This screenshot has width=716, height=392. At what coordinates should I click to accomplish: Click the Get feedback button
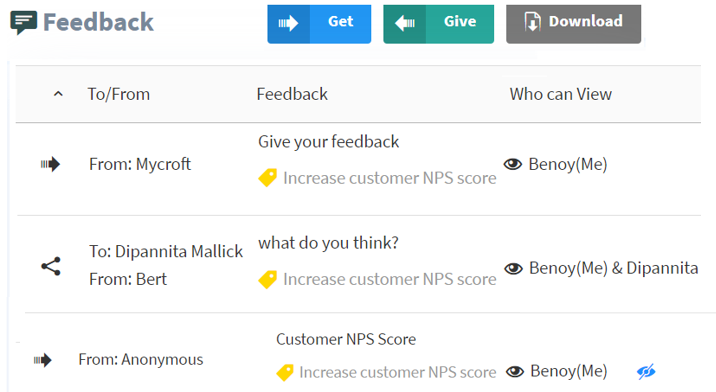point(319,24)
